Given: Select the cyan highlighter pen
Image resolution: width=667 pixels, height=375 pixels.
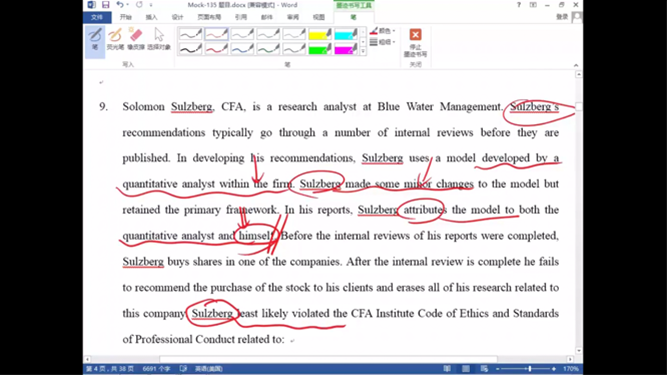Looking at the screenshot, I should [x=346, y=34].
